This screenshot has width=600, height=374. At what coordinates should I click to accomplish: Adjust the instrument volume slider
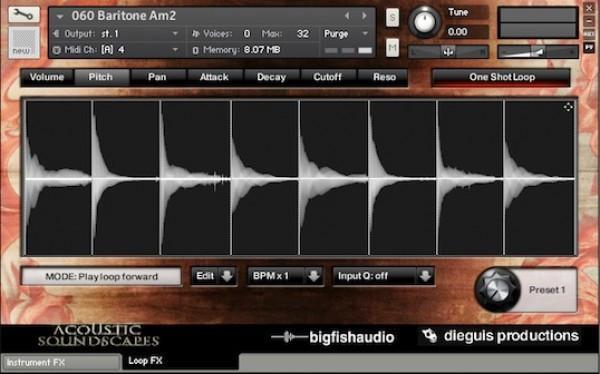coord(538,51)
